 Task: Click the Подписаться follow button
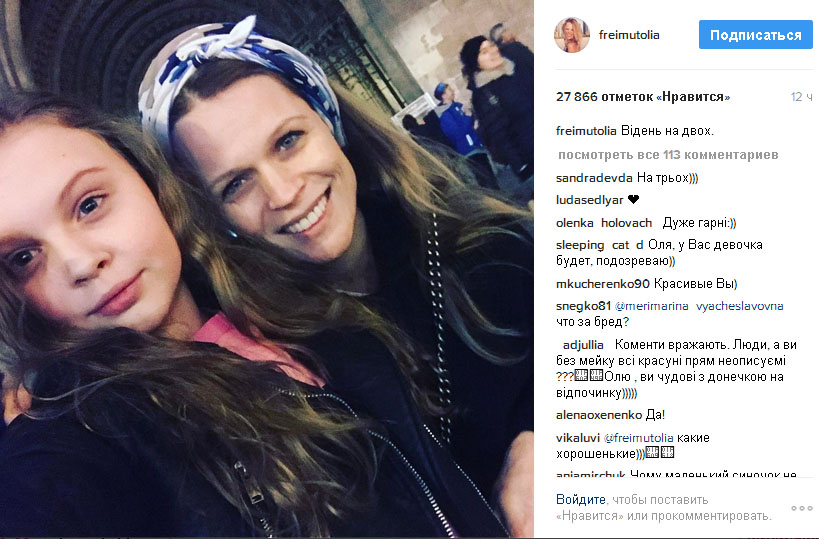755,35
